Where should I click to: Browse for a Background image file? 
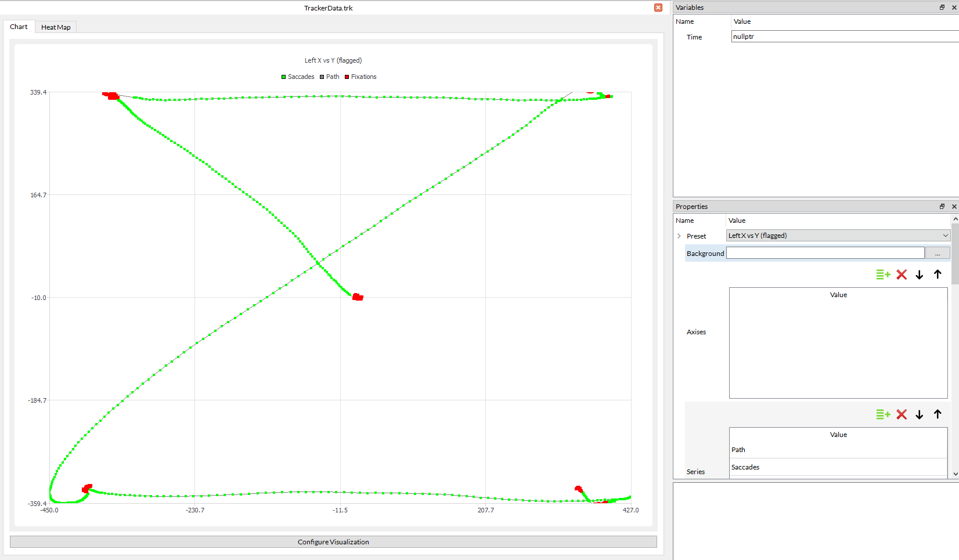coord(937,254)
